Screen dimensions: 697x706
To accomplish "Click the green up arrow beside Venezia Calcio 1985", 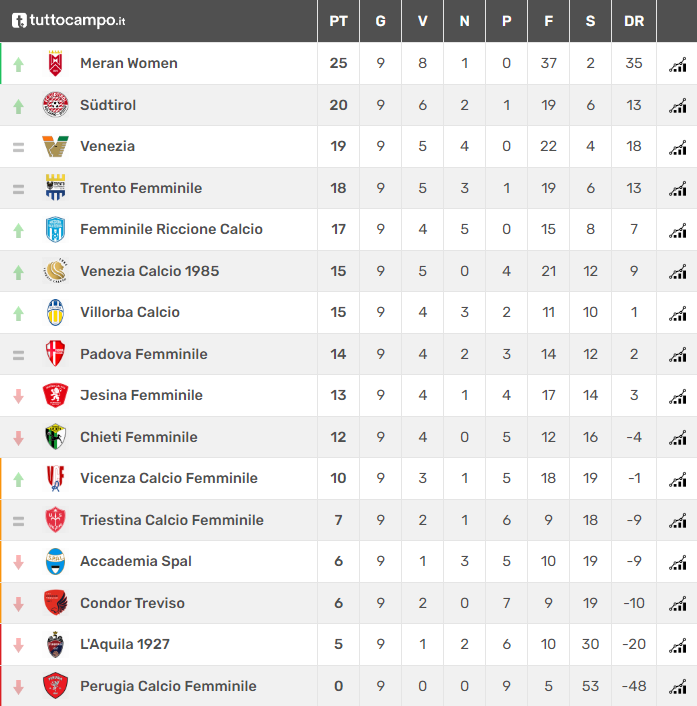I will click(18, 272).
